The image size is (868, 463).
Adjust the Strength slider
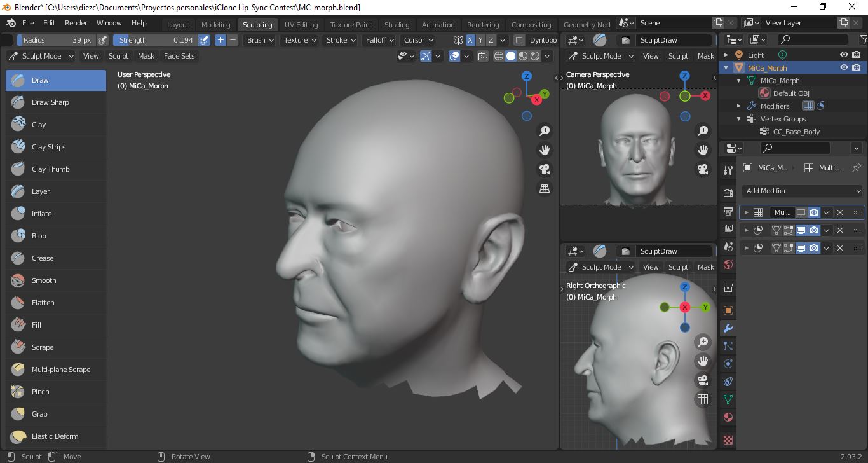click(155, 40)
